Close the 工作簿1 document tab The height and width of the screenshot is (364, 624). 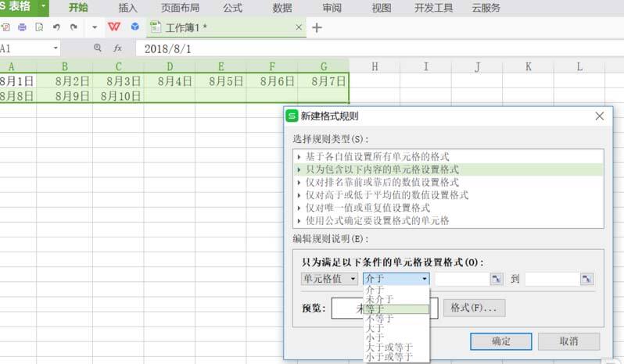coord(299,27)
